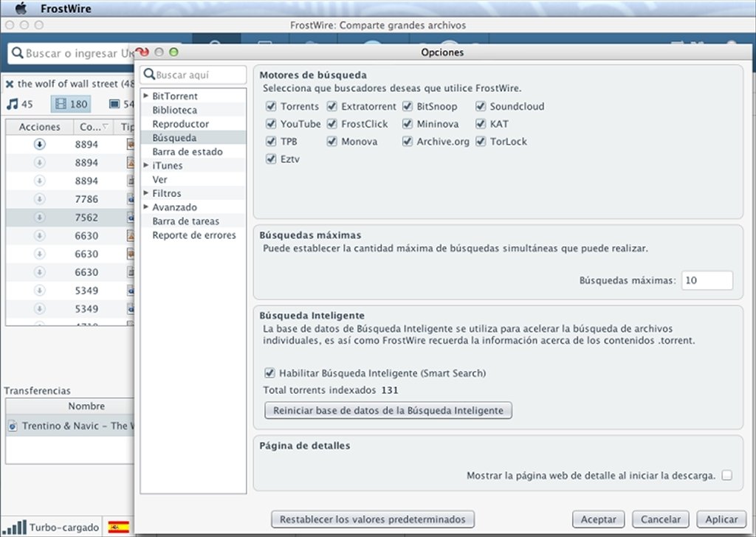This screenshot has height=537, width=756.
Task: Toggle the Mininova checkbox
Action: 408,124
